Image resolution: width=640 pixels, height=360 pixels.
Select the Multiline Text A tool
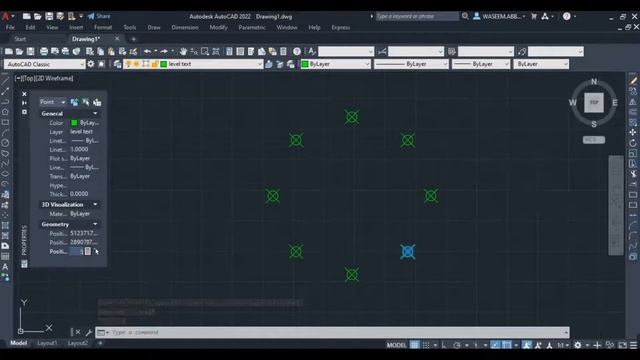(5, 267)
